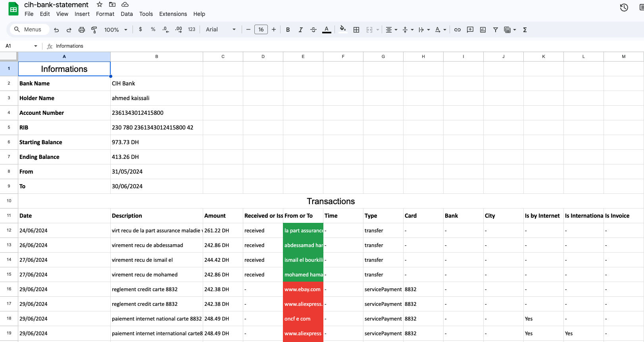The height and width of the screenshot is (342, 644).
Task: Open the Help menu
Action: click(199, 14)
